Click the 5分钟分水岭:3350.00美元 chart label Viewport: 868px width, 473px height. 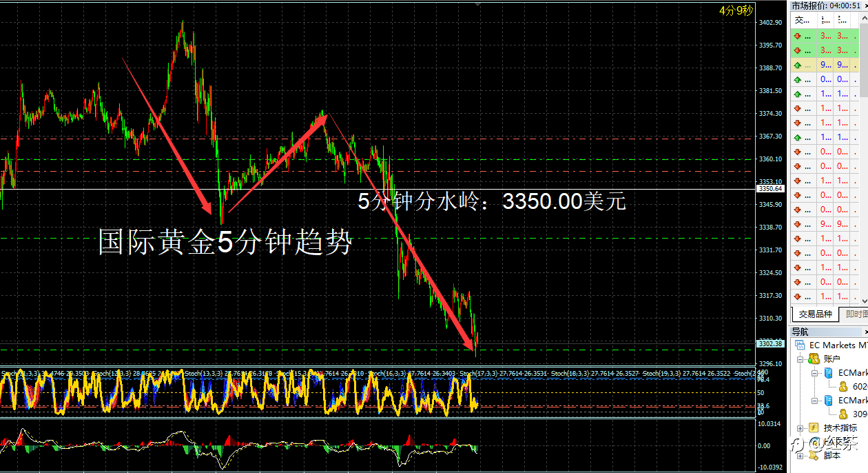(492, 202)
